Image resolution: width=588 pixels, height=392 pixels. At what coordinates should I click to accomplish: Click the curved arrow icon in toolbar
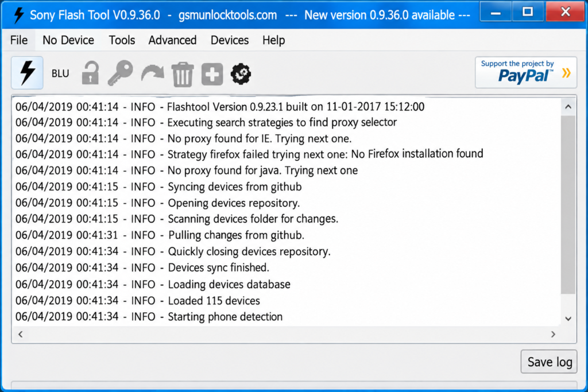(x=152, y=73)
